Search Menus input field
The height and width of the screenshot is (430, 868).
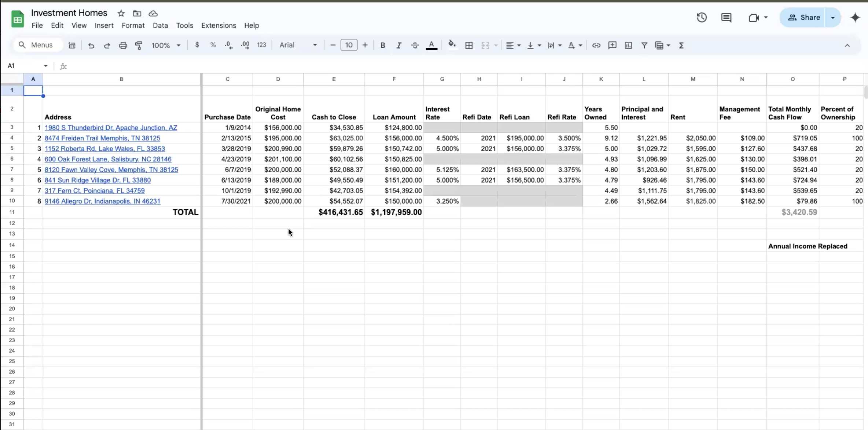pyautogui.click(x=39, y=45)
